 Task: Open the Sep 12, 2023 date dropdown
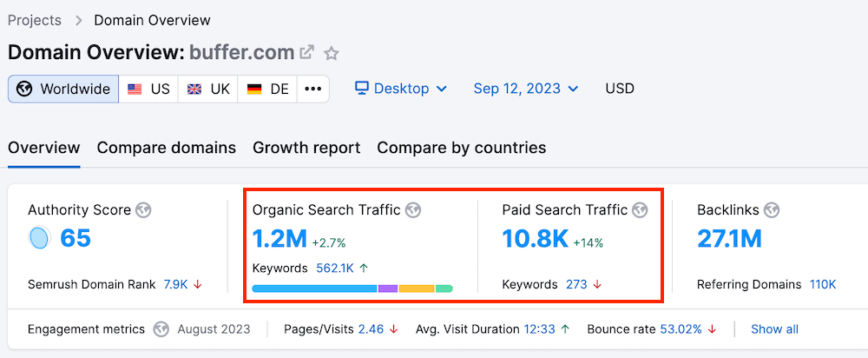(528, 89)
